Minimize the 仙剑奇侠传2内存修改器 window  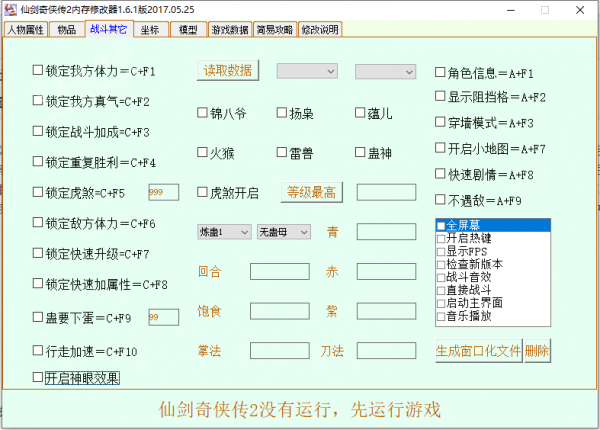(511, 10)
